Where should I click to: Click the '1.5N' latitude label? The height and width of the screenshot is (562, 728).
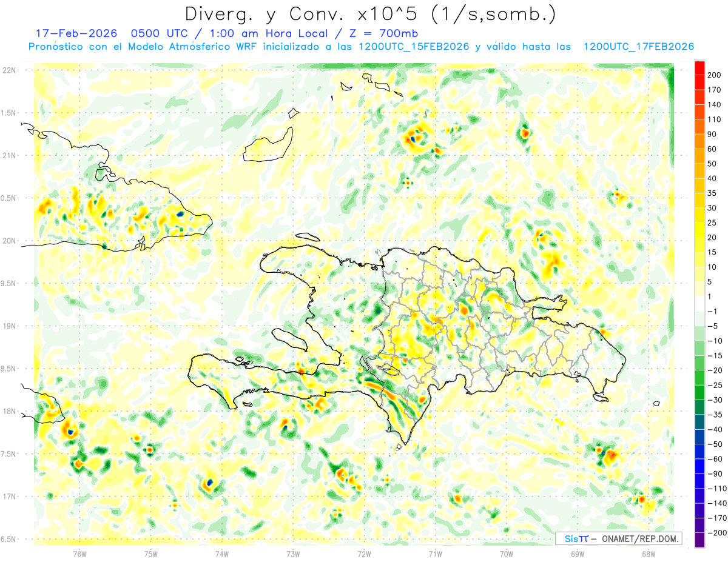[9, 113]
